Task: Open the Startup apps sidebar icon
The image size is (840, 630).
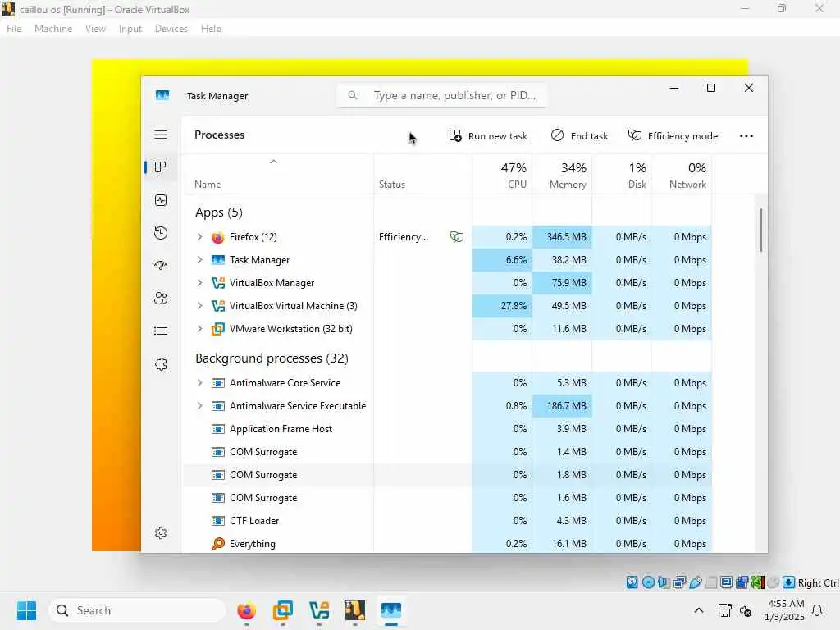Action: click(161, 266)
